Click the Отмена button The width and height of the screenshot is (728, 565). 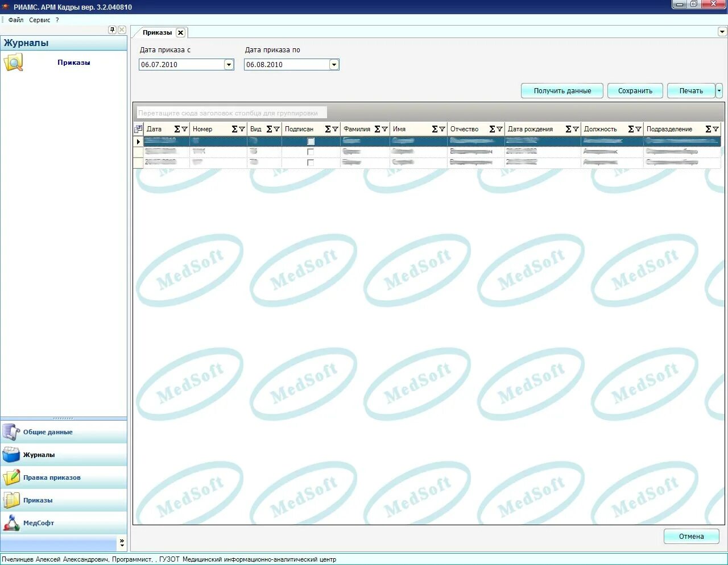click(692, 536)
